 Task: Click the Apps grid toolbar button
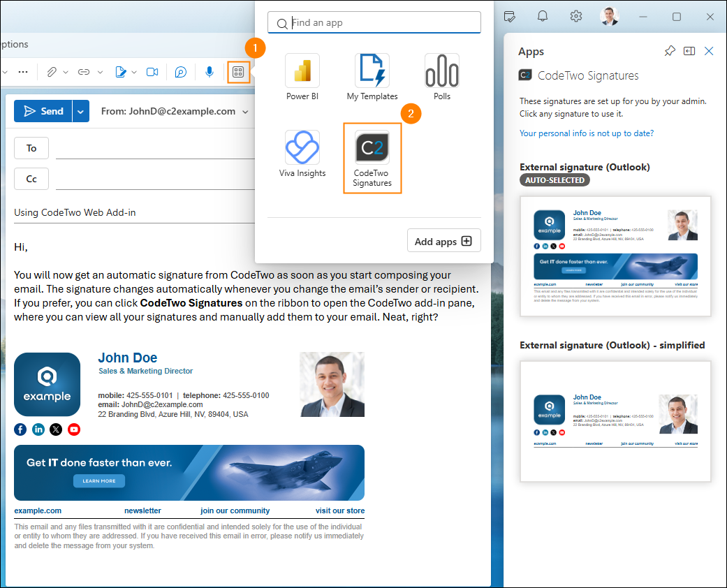click(x=238, y=72)
